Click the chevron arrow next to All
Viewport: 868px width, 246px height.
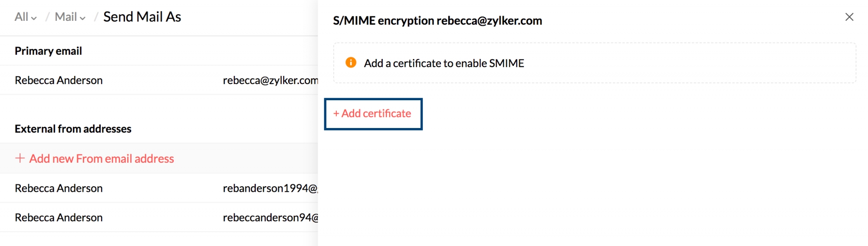click(34, 18)
